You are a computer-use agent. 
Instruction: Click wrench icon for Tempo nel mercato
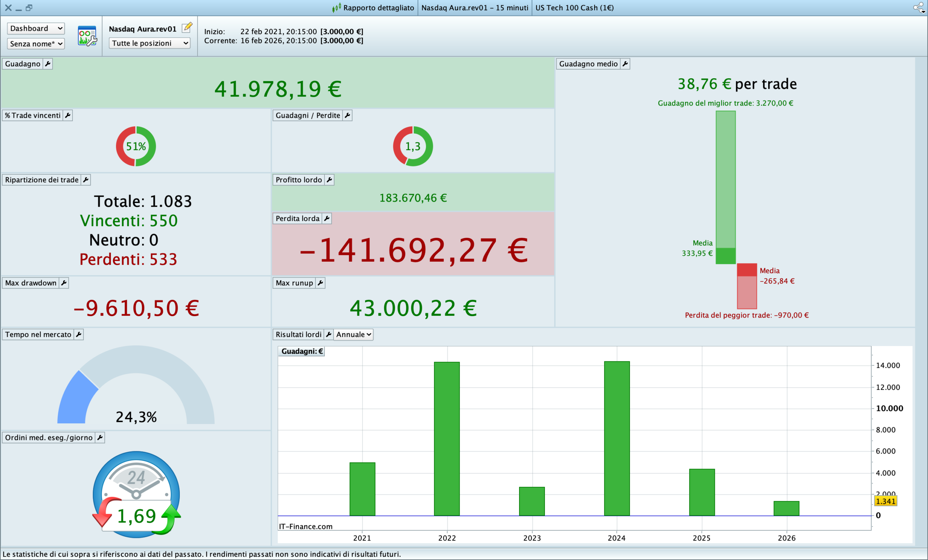pos(78,335)
